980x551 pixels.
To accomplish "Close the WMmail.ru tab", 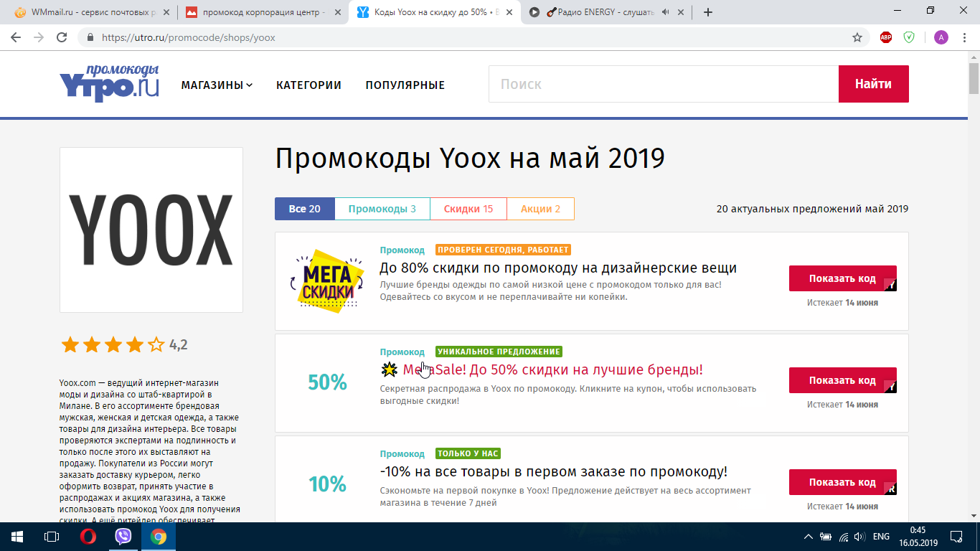I will coord(166,12).
